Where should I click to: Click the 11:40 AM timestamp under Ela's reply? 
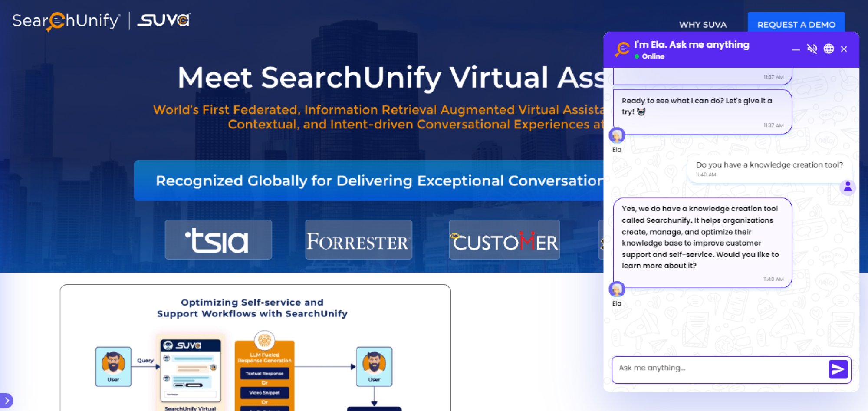tap(773, 279)
